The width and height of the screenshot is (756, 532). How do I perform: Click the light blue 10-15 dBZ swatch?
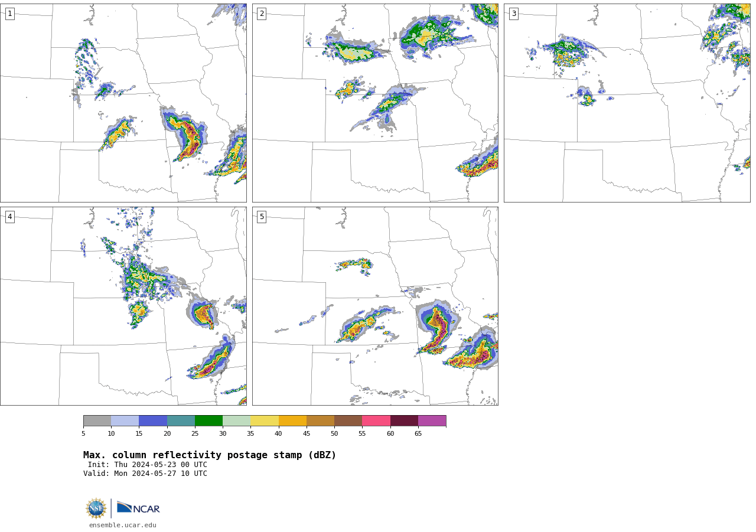125,421
